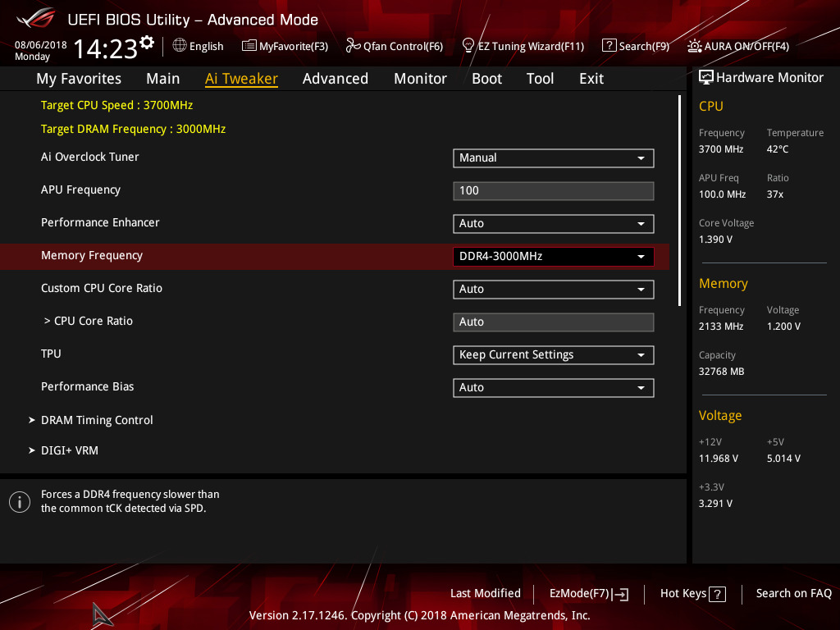
Task: Click the Capacity 32768 MB value
Action: 721,372
